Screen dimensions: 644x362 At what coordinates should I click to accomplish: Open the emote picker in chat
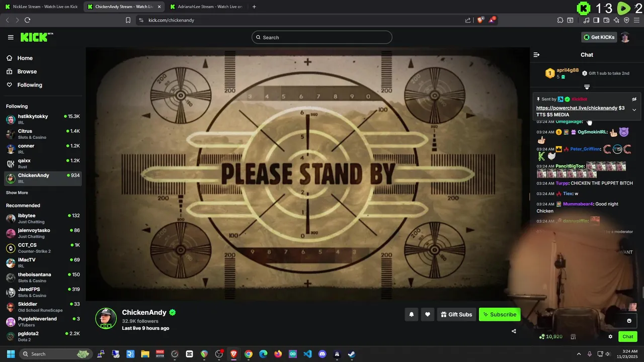pos(629,321)
